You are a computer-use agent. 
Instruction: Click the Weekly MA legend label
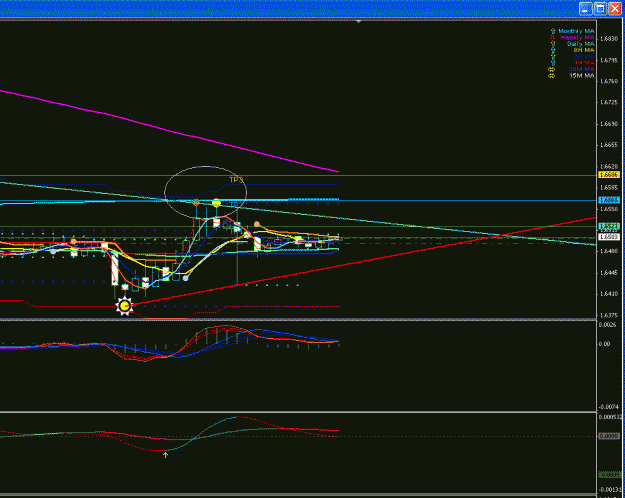(x=577, y=37)
